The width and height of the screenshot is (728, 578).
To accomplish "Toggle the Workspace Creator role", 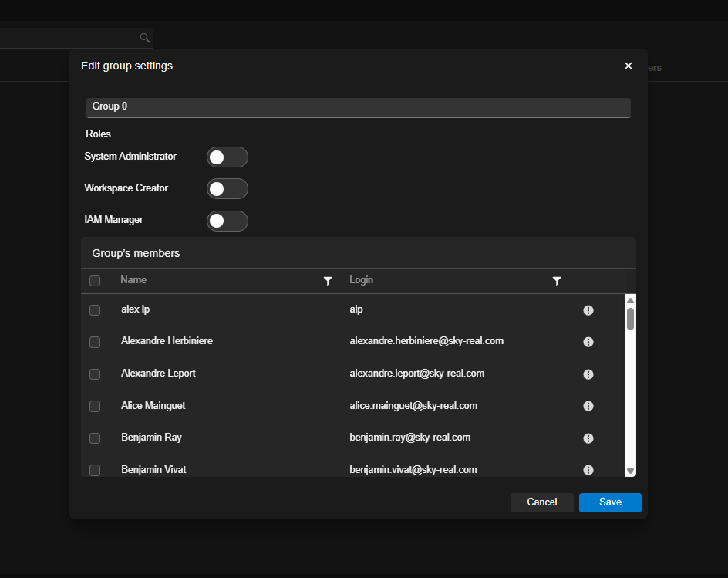I will point(227,189).
